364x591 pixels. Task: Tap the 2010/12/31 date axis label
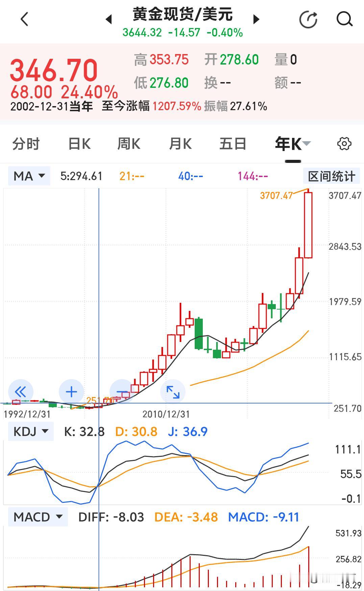tap(166, 414)
